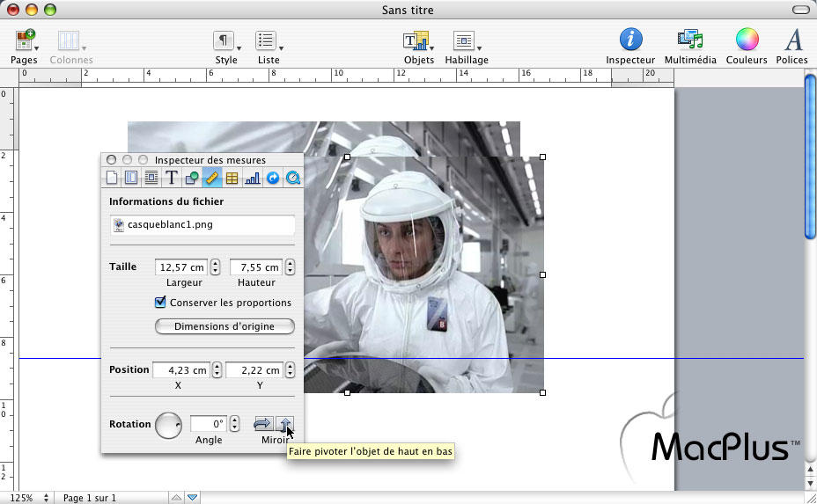Switch to the Document inspector tab
The height and width of the screenshot is (504, 817).
[112, 178]
